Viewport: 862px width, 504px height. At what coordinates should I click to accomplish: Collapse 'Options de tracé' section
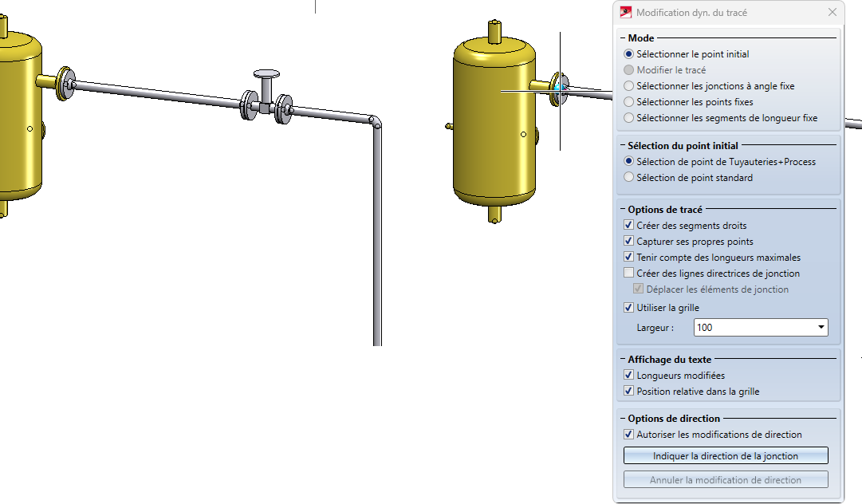[x=624, y=210]
